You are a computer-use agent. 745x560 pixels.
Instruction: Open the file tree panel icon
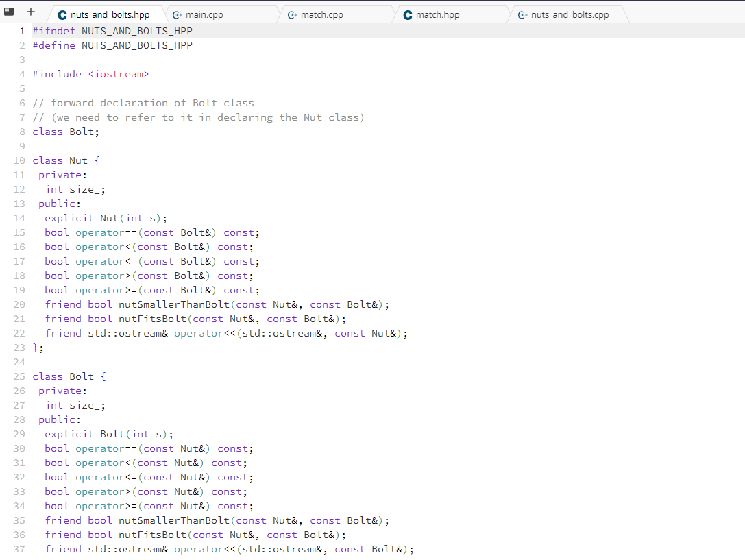click(9, 12)
